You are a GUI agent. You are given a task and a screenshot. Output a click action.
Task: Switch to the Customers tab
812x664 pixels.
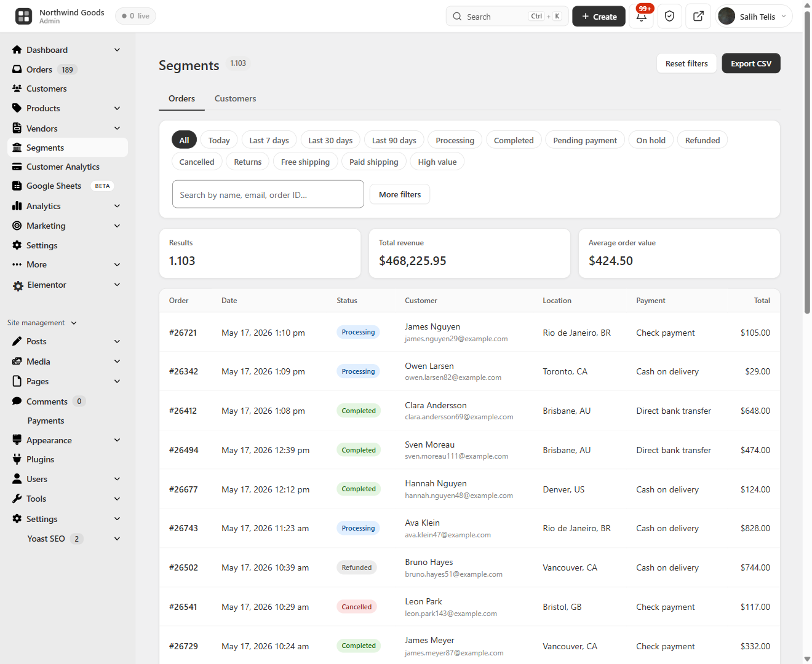(x=235, y=98)
